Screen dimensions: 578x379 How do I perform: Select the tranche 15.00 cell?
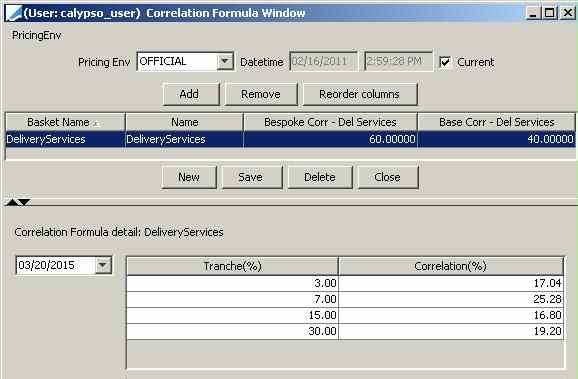pyautogui.click(x=232, y=315)
